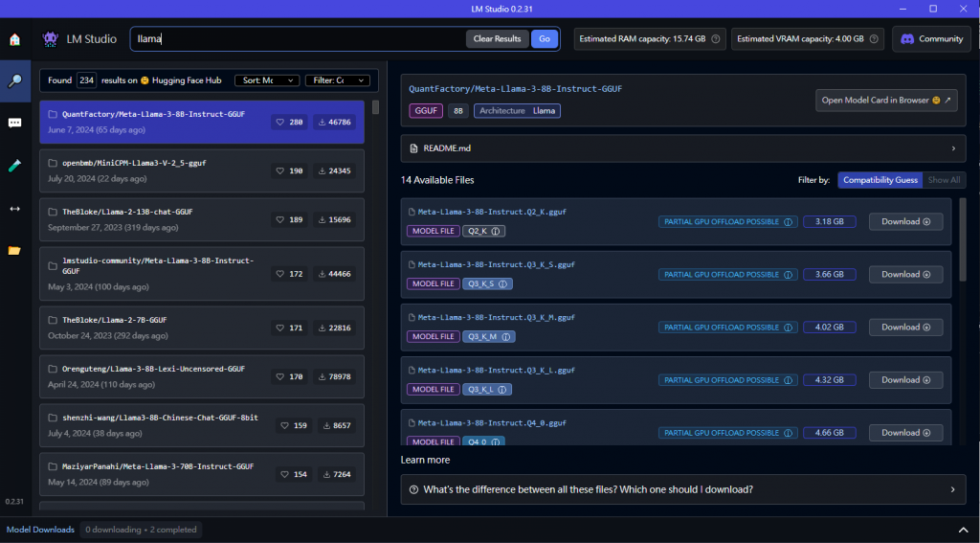Screen dimensions: 980x543
Task: Download Meta-Llama-3-8B-Instruct.Q2_K.gguf
Action: point(905,221)
